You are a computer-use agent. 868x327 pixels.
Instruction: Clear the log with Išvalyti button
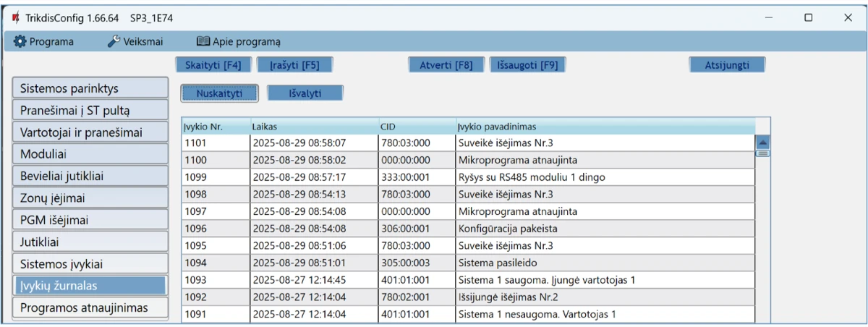[305, 93]
